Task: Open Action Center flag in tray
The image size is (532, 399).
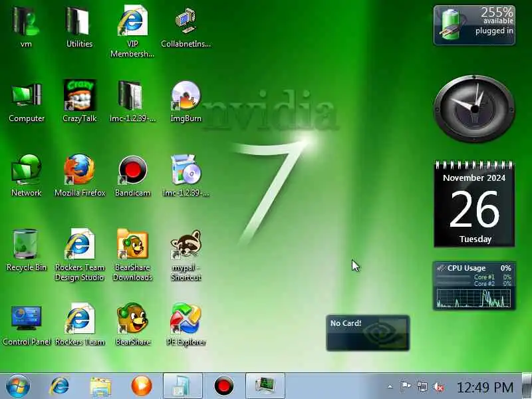Action: [x=406, y=386]
